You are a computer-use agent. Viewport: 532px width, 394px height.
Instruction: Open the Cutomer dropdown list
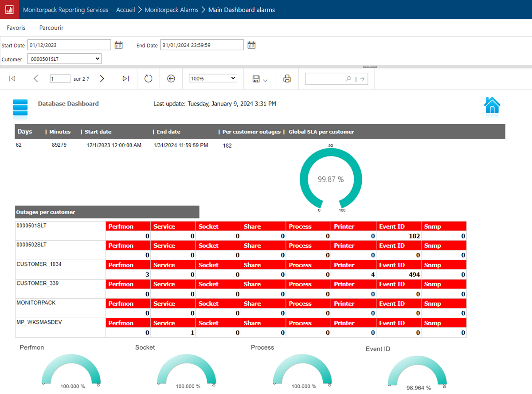[64, 59]
